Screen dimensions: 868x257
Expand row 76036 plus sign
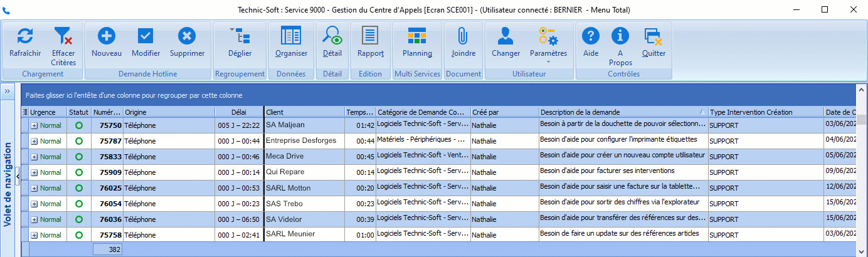click(34, 219)
